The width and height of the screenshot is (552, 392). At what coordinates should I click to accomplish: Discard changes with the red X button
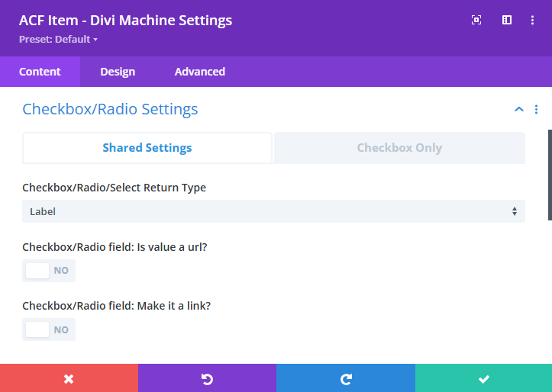click(x=69, y=378)
